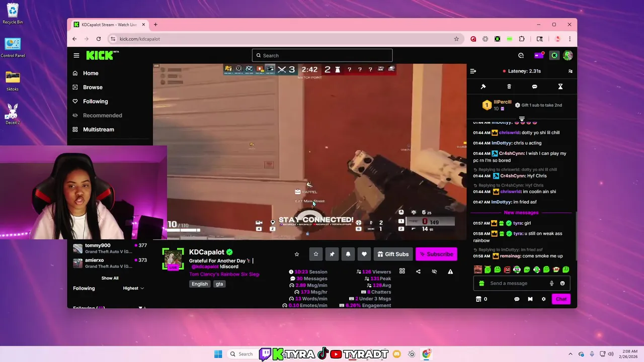Open the Tom Clancy's Rainbow Six Siege category link
Image resolution: width=644 pixels, height=362 pixels.
[x=224, y=274]
